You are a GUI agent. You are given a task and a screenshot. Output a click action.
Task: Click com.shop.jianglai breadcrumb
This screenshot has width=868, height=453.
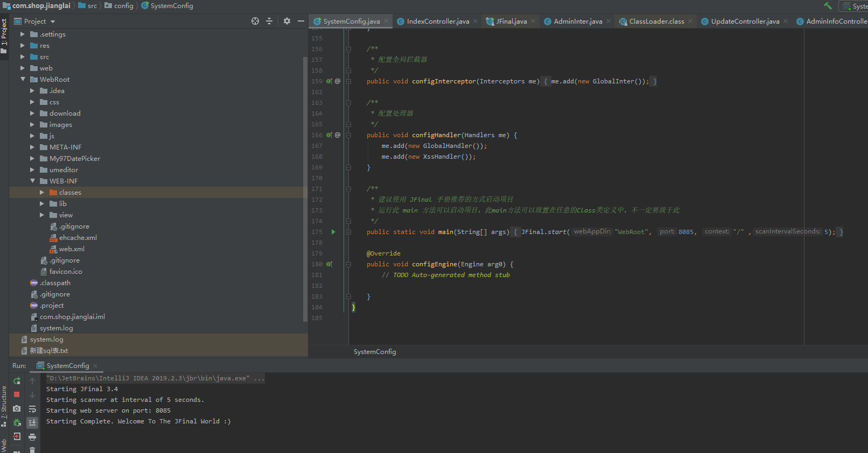pos(37,6)
